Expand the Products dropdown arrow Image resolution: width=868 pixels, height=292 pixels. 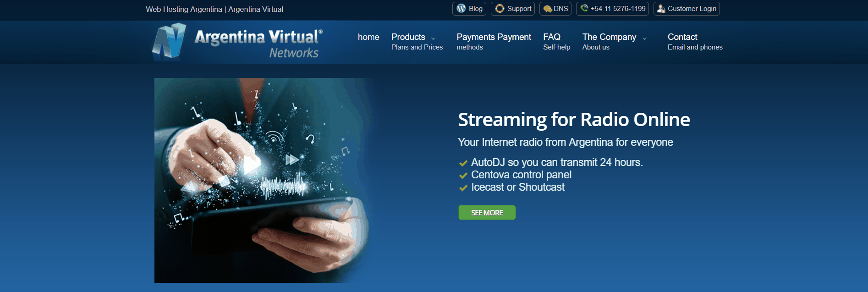pos(433,39)
